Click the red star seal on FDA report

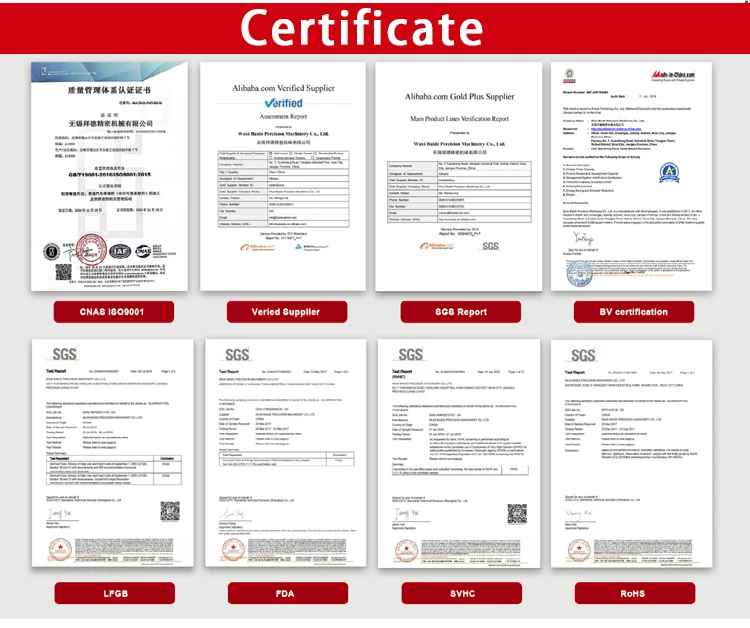point(233,550)
